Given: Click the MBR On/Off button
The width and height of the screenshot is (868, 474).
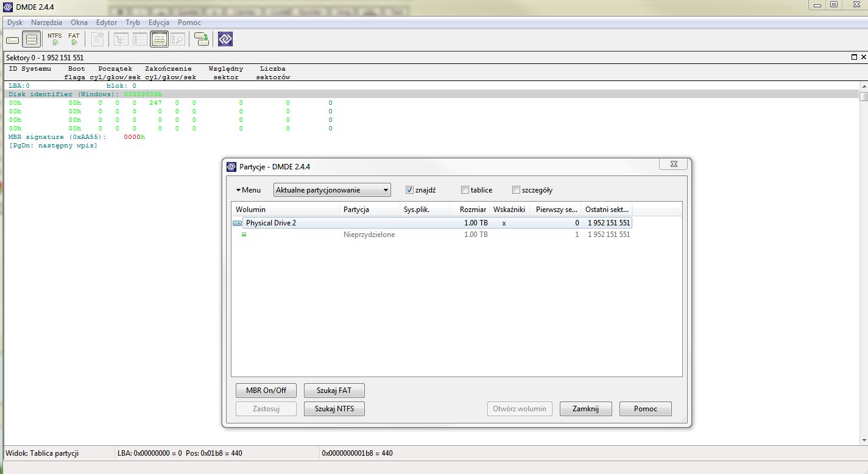Looking at the screenshot, I should pos(266,391).
